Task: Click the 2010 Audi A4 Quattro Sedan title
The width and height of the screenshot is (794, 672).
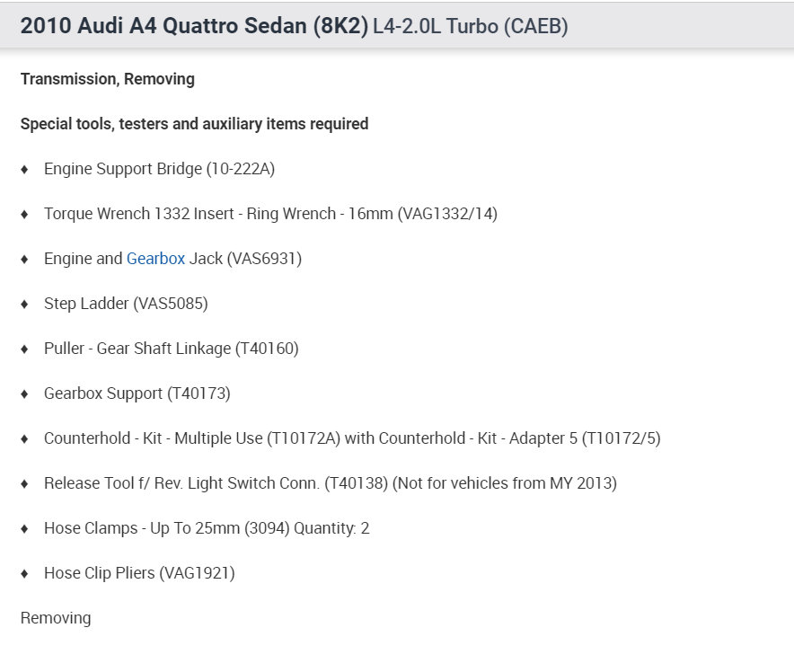Action: (x=194, y=26)
